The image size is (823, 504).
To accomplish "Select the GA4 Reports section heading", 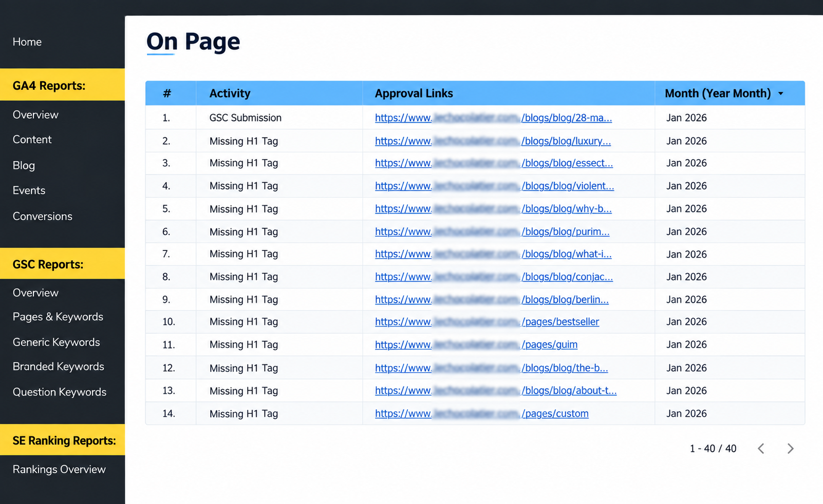I will (x=49, y=86).
